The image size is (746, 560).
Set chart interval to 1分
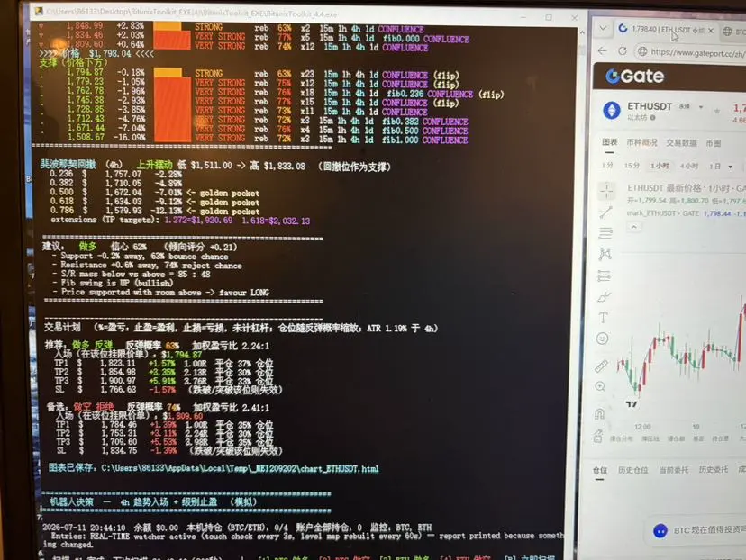tap(607, 166)
